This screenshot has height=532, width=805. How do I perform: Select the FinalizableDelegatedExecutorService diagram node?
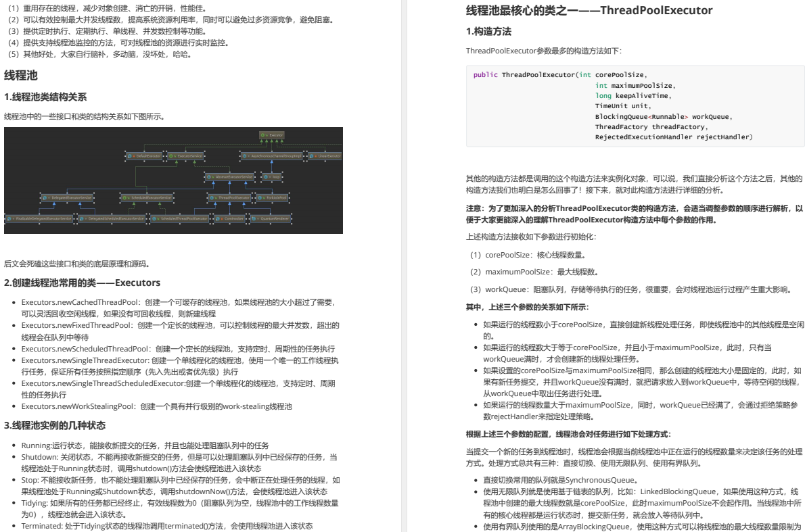coord(39,218)
